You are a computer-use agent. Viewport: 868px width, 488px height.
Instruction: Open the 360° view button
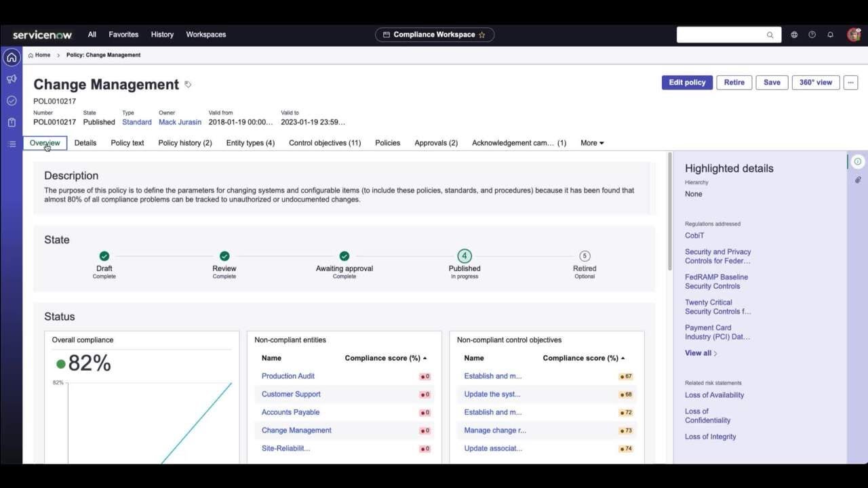tap(816, 83)
